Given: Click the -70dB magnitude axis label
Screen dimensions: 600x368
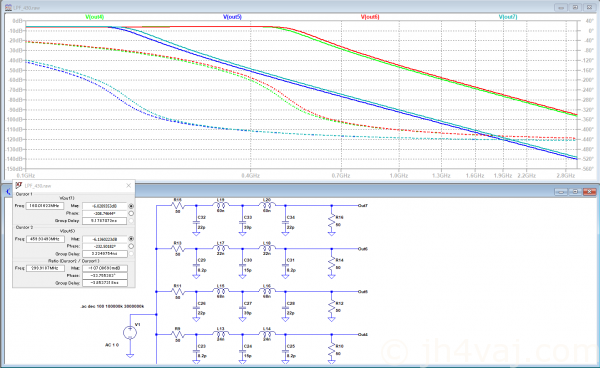Looking at the screenshot, I should 16,90.
